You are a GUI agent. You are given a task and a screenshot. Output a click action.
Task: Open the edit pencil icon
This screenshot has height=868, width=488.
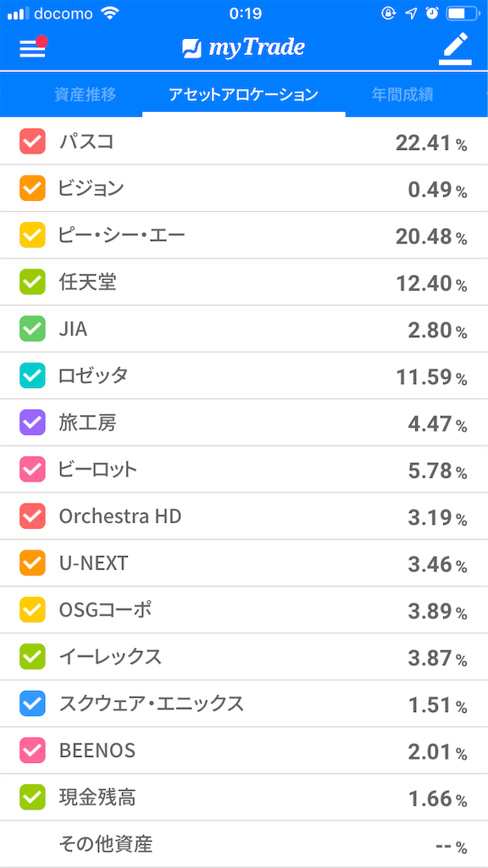click(x=455, y=48)
